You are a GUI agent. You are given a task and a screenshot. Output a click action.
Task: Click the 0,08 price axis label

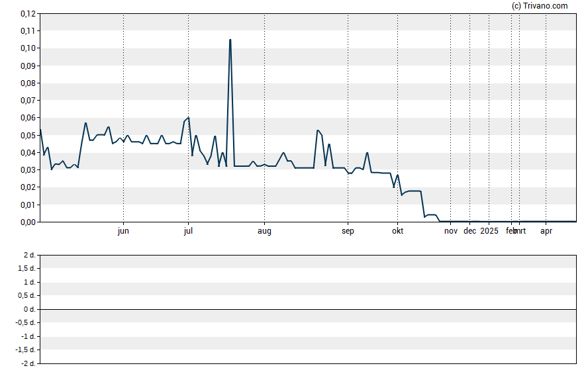point(28,83)
